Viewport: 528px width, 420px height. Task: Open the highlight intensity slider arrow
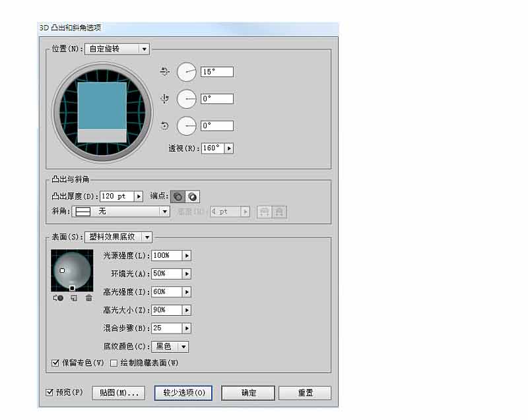[x=187, y=292]
